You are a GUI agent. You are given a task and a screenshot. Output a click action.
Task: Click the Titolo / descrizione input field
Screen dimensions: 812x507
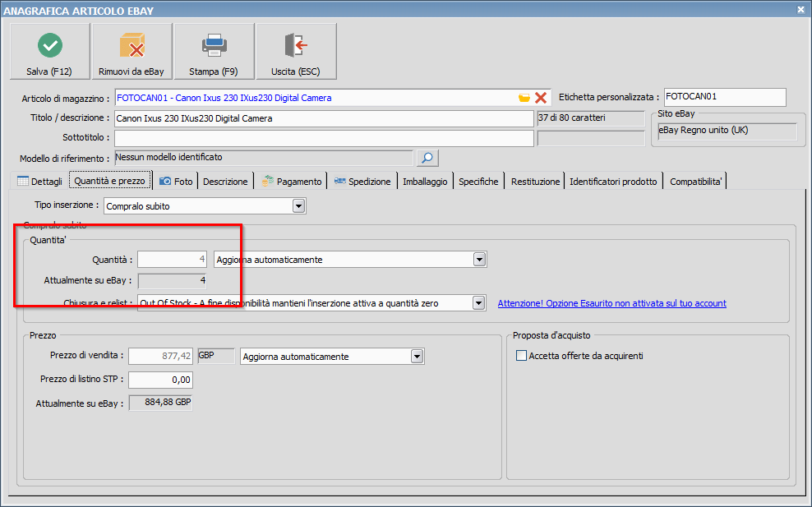tap(324, 118)
